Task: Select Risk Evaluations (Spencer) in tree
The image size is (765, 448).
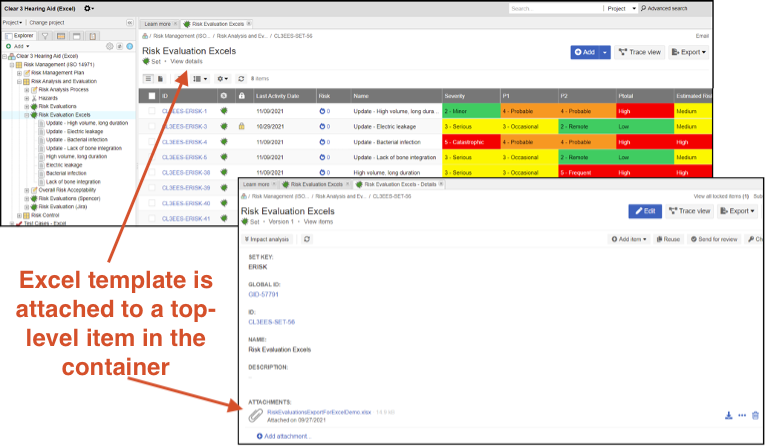Action: pyautogui.click(x=69, y=199)
